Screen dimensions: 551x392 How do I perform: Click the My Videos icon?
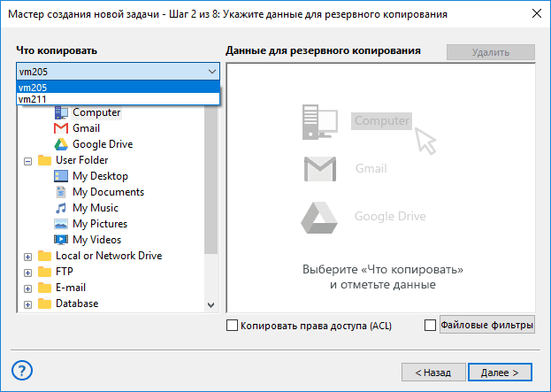click(x=61, y=240)
